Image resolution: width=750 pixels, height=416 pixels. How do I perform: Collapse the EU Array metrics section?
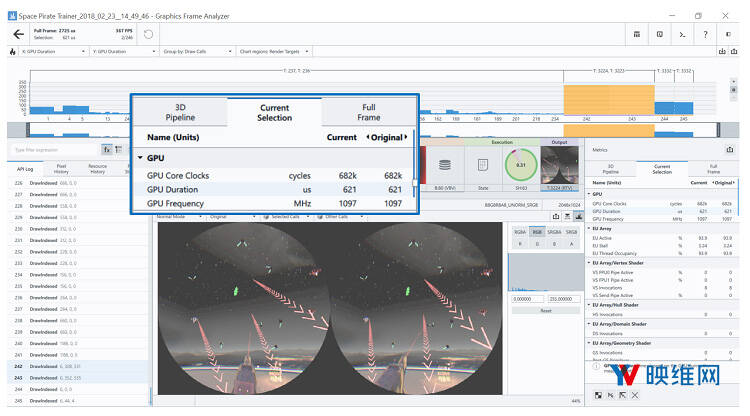coord(590,228)
